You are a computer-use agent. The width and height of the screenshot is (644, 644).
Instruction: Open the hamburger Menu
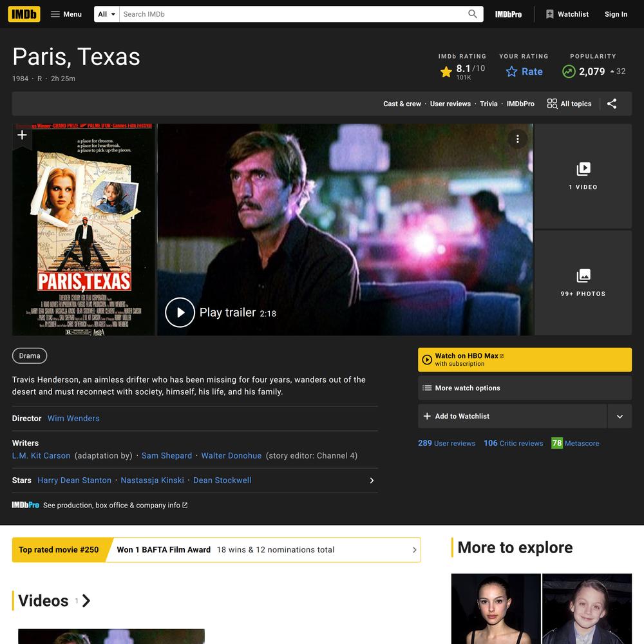click(66, 14)
